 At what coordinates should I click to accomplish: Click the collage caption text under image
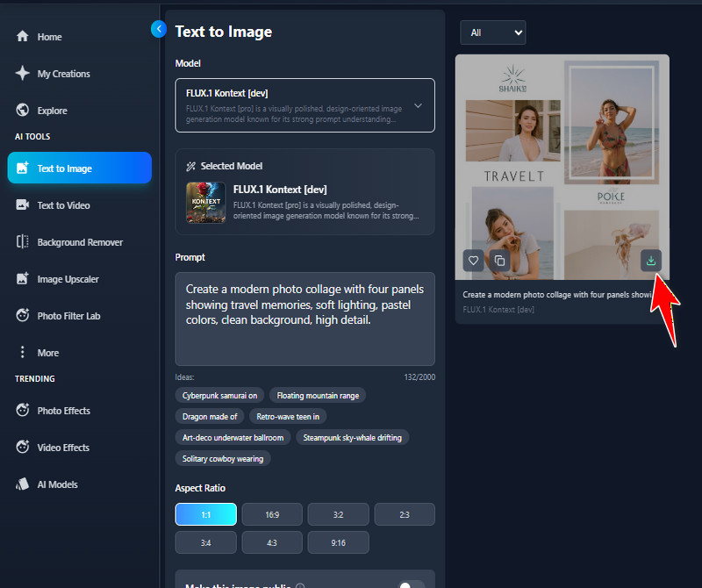[556, 295]
